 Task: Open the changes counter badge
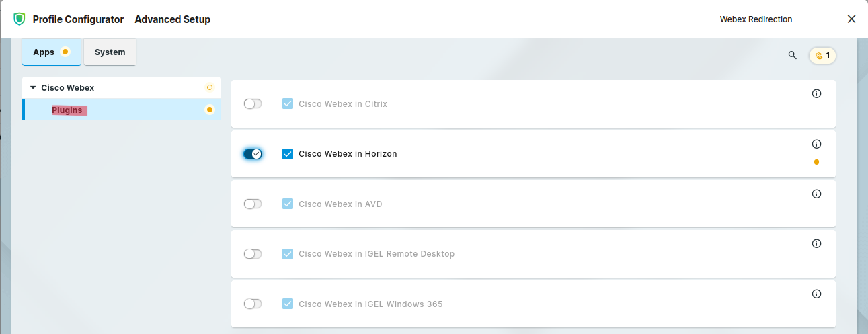pos(822,56)
